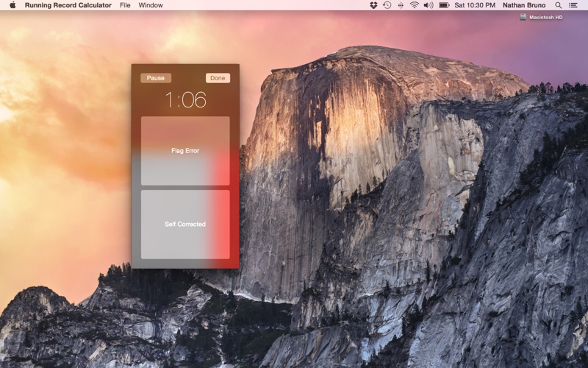Open the Nathan Bruno user menu
The height and width of the screenshot is (368, 588).
click(525, 5)
